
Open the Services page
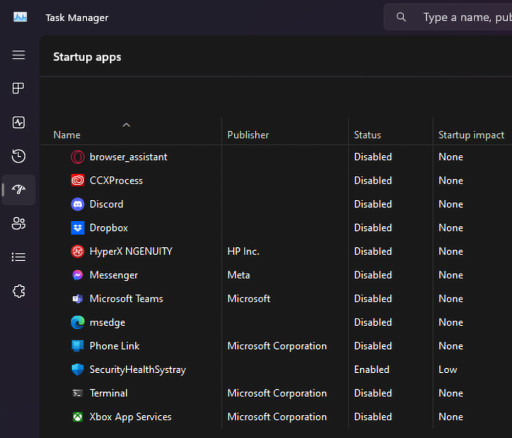tap(19, 291)
